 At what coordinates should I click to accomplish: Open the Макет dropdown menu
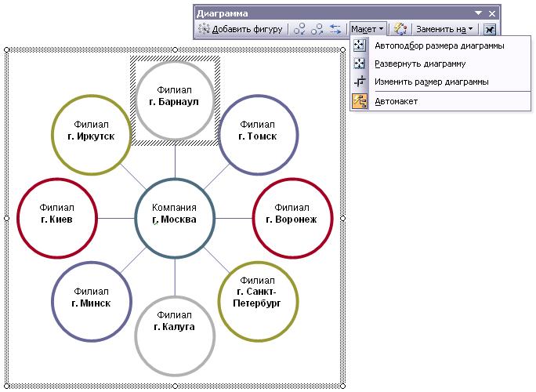[x=368, y=30]
